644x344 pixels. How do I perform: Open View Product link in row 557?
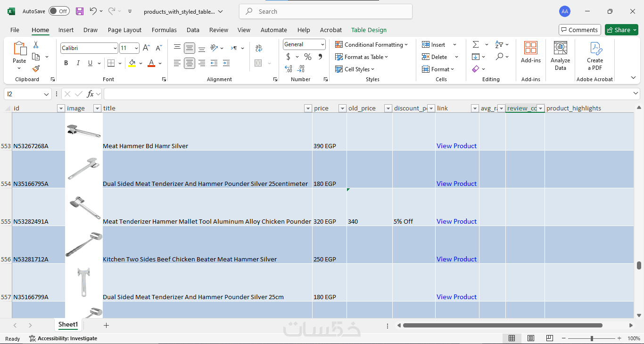coord(456,297)
